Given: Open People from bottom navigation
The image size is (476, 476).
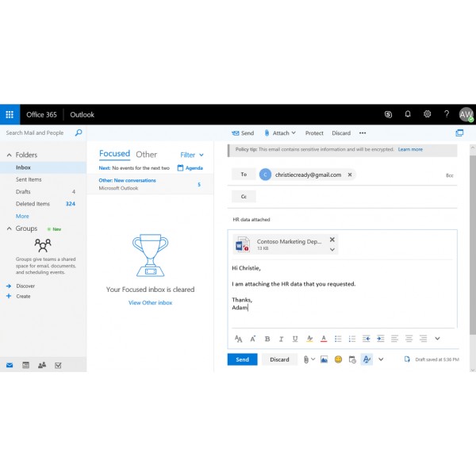Looking at the screenshot, I should (41, 365).
